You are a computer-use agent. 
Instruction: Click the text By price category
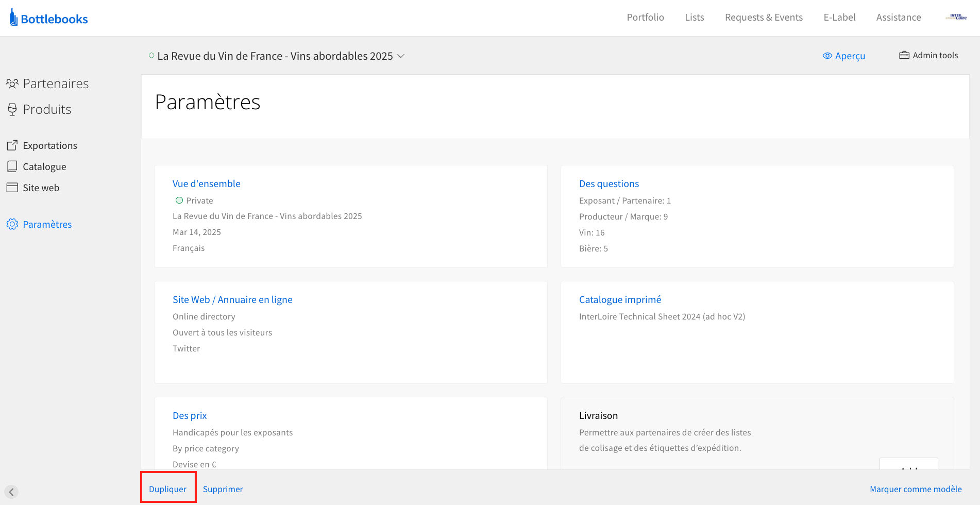tap(206, 448)
